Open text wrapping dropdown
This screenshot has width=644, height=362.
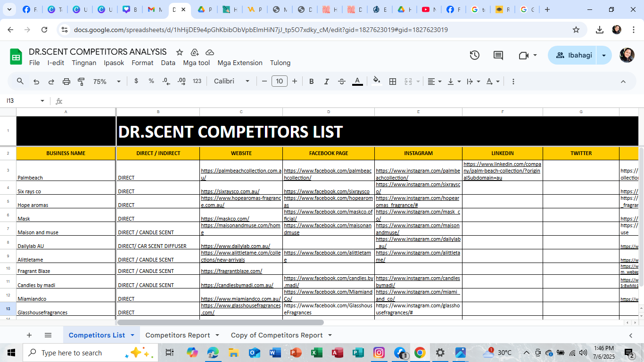(x=473, y=82)
